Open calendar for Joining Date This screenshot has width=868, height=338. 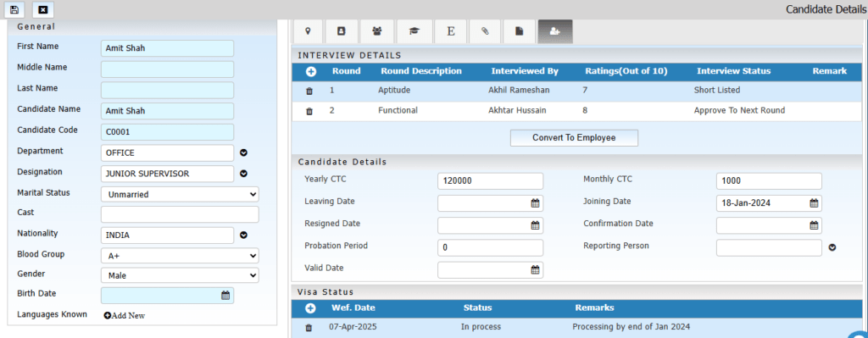[x=814, y=203]
